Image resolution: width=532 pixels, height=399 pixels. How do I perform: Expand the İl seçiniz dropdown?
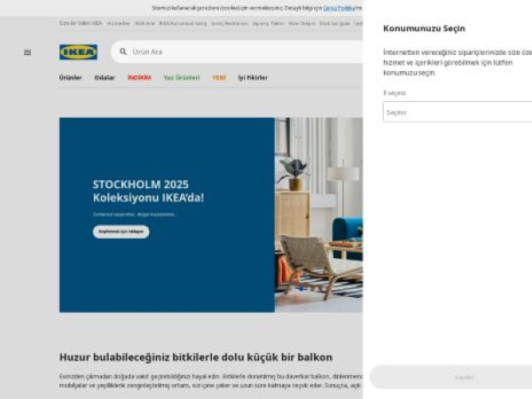click(458, 112)
